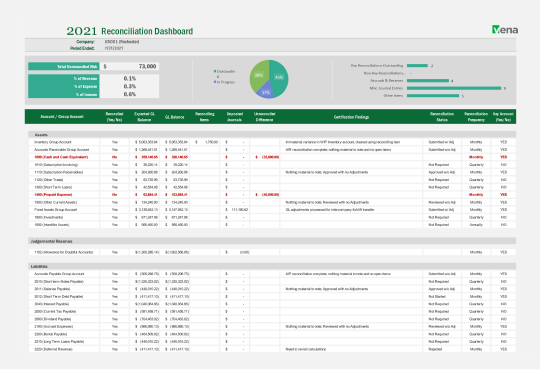Select the Inventory Group Account row name
This screenshot has height=370, width=540.
coord(53,142)
